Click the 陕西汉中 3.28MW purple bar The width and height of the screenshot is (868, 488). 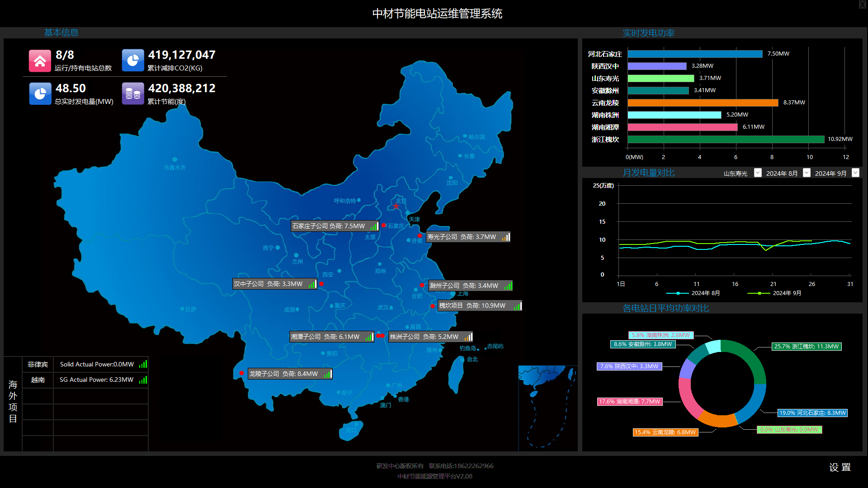[657, 66]
